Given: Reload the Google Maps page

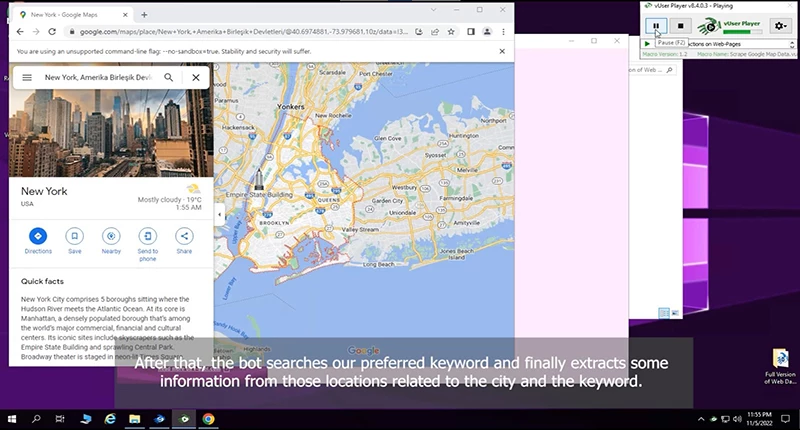Looking at the screenshot, I should coord(52,32).
